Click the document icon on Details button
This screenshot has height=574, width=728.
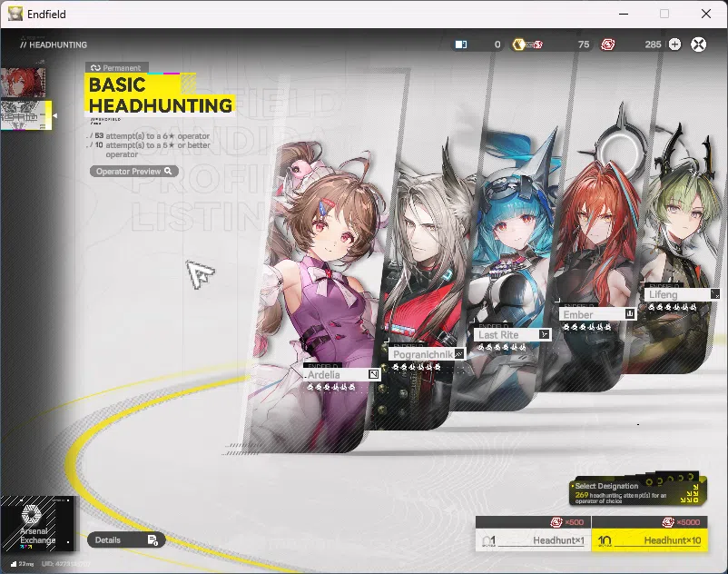(152, 540)
